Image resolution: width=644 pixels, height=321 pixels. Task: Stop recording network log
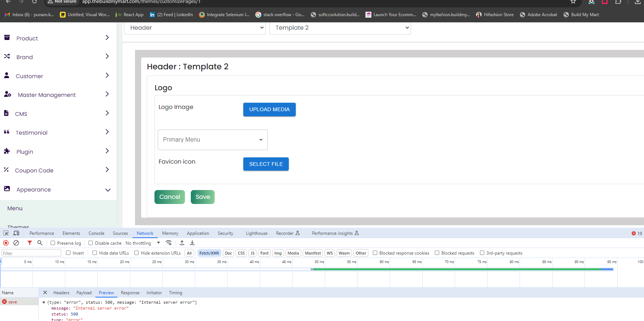click(x=6, y=243)
